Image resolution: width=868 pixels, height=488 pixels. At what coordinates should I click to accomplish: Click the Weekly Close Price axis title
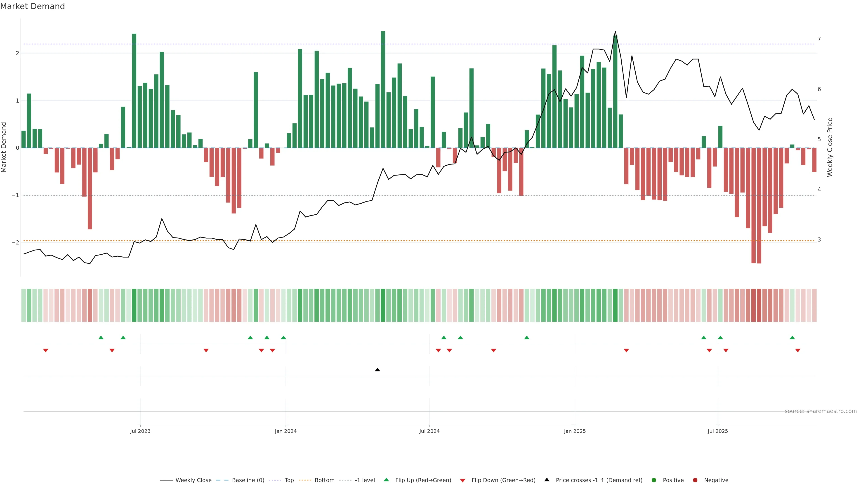[x=830, y=147]
